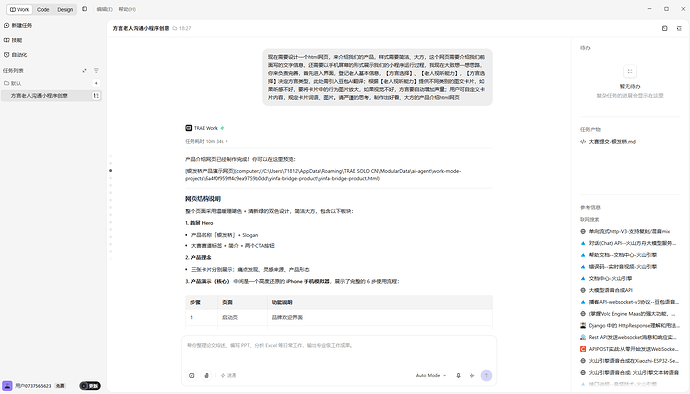Click the sparkle 优化 prompt button

[228, 376]
